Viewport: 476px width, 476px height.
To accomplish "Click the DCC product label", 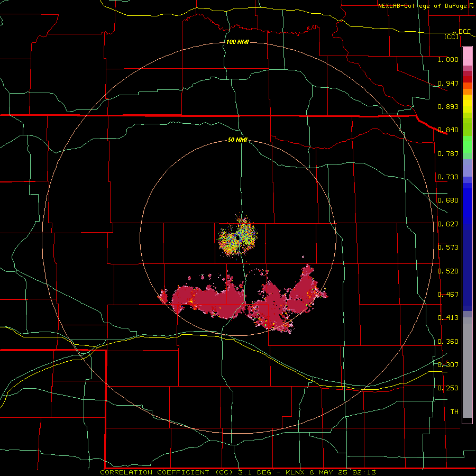I will coord(464,31).
